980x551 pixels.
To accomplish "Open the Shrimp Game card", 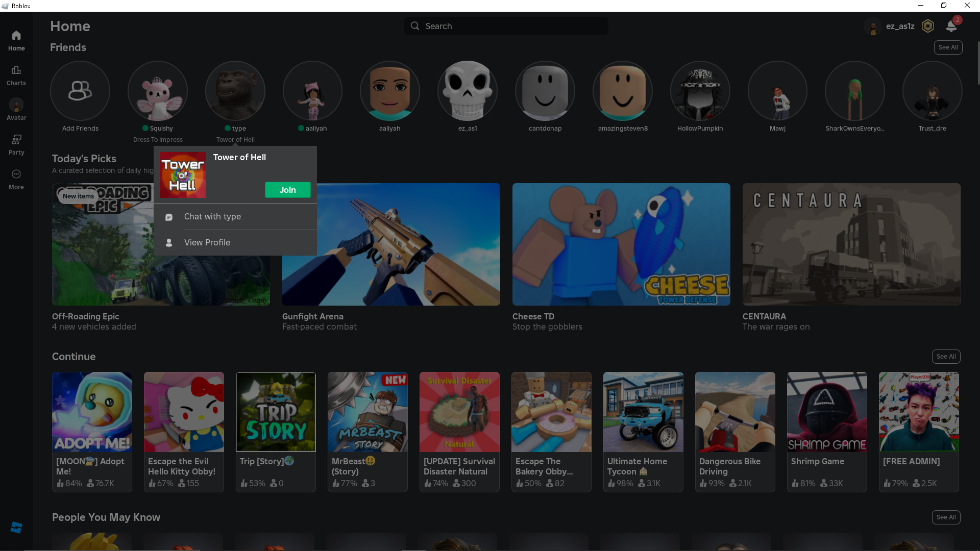I will tap(827, 432).
